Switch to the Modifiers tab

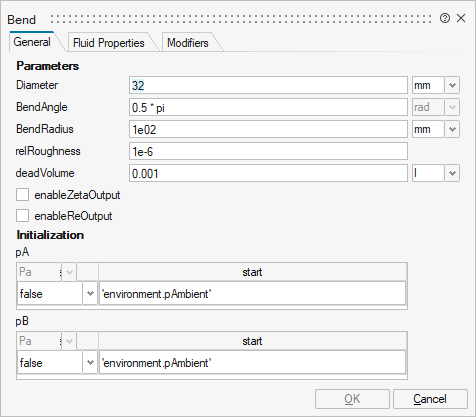pos(188,43)
